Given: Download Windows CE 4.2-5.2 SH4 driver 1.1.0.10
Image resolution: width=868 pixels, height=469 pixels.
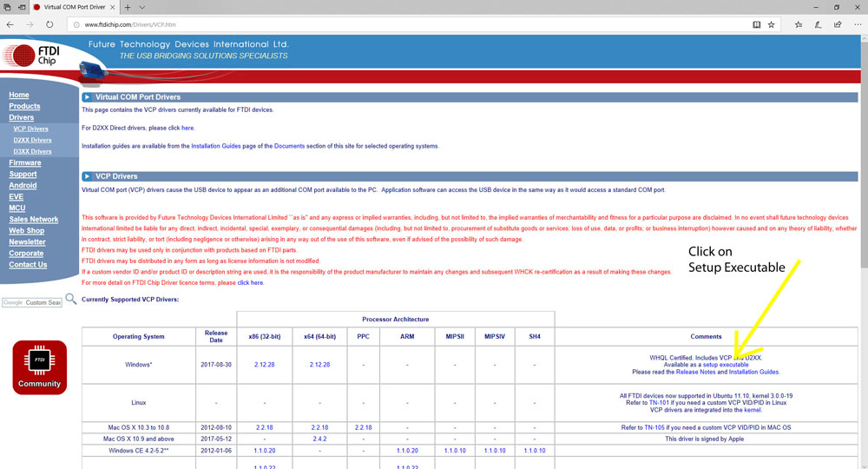Looking at the screenshot, I should coord(535,451).
